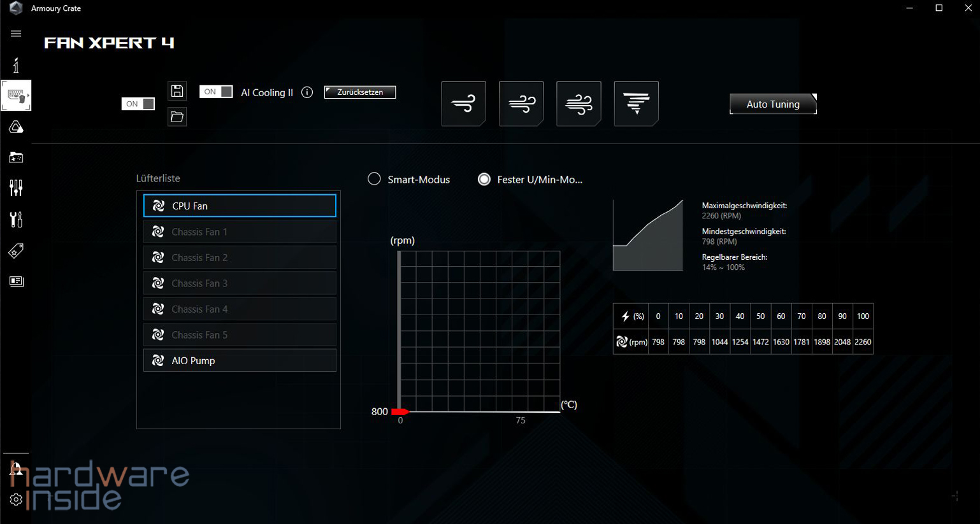Select the Fester U/Min-Modus radio button
Image resolution: width=980 pixels, height=524 pixels.
pos(484,179)
